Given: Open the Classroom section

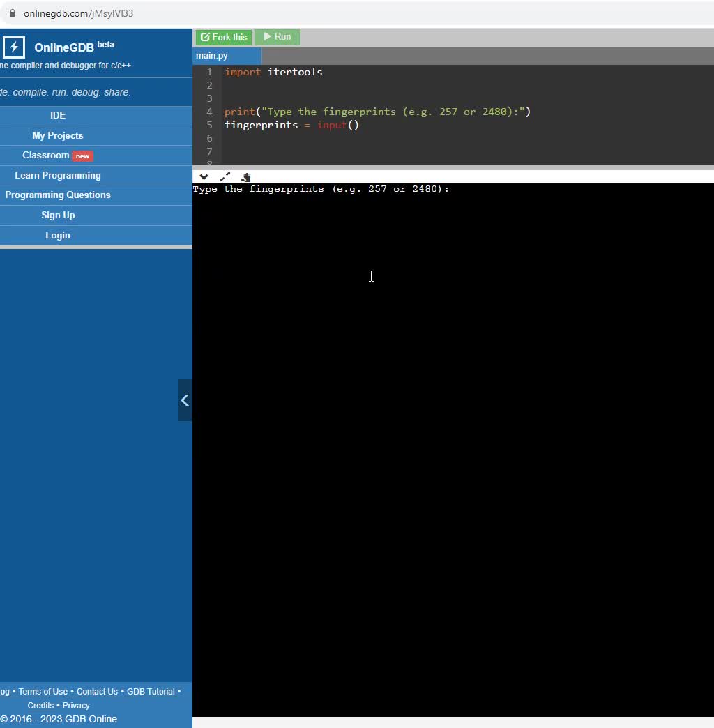Looking at the screenshot, I should [x=46, y=156].
